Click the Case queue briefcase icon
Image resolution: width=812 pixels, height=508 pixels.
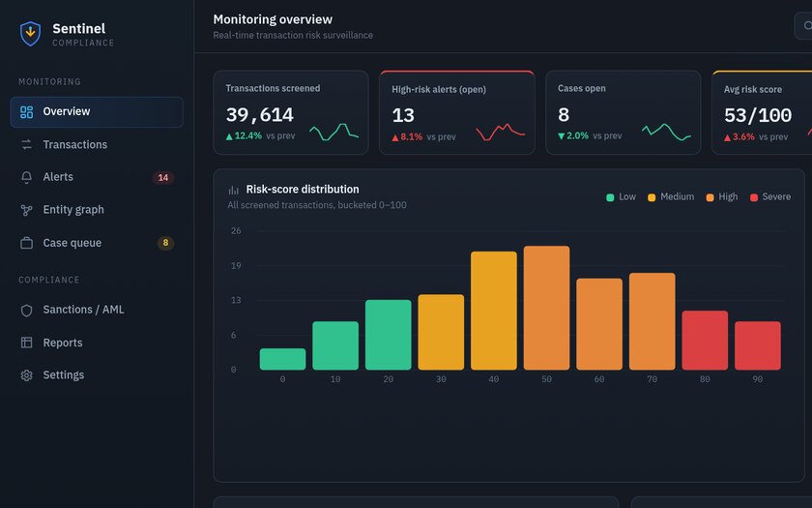pyautogui.click(x=26, y=243)
